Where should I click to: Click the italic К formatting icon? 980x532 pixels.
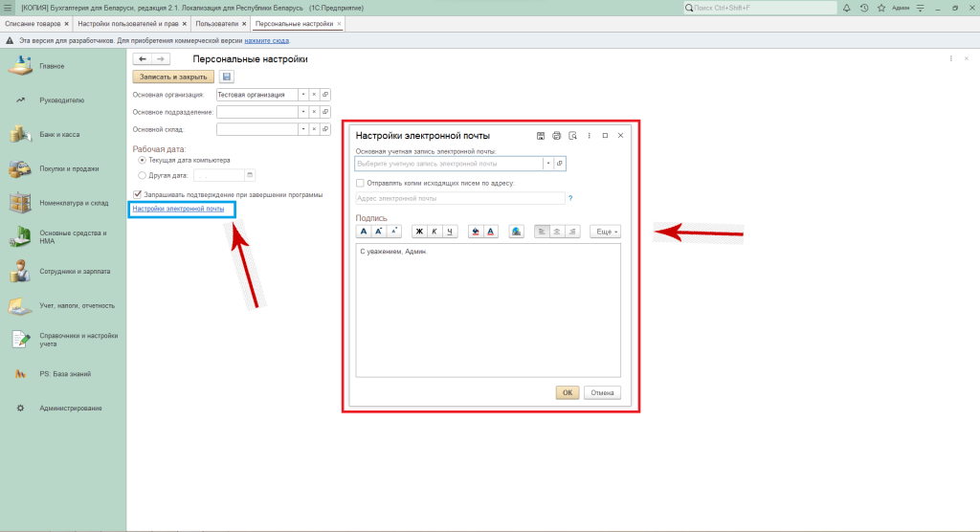click(434, 232)
